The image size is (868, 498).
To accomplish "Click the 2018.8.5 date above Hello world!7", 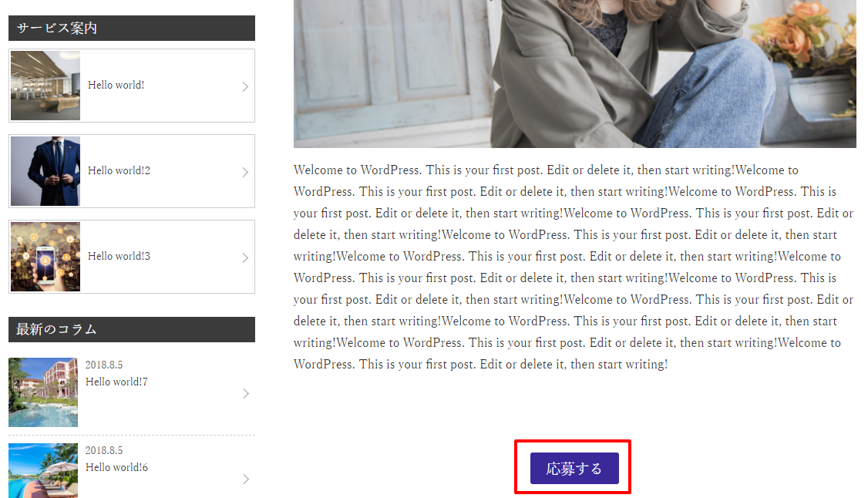I will click(x=104, y=365).
